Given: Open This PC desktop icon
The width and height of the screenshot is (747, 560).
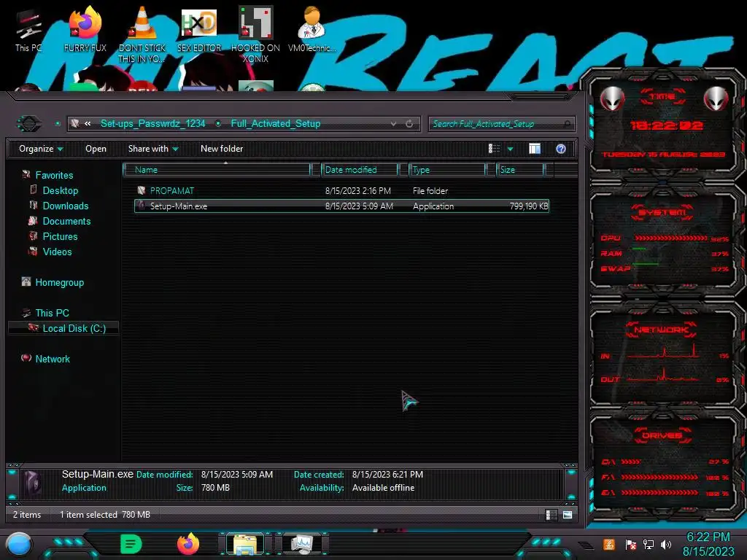Looking at the screenshot, I should (28, 30).
